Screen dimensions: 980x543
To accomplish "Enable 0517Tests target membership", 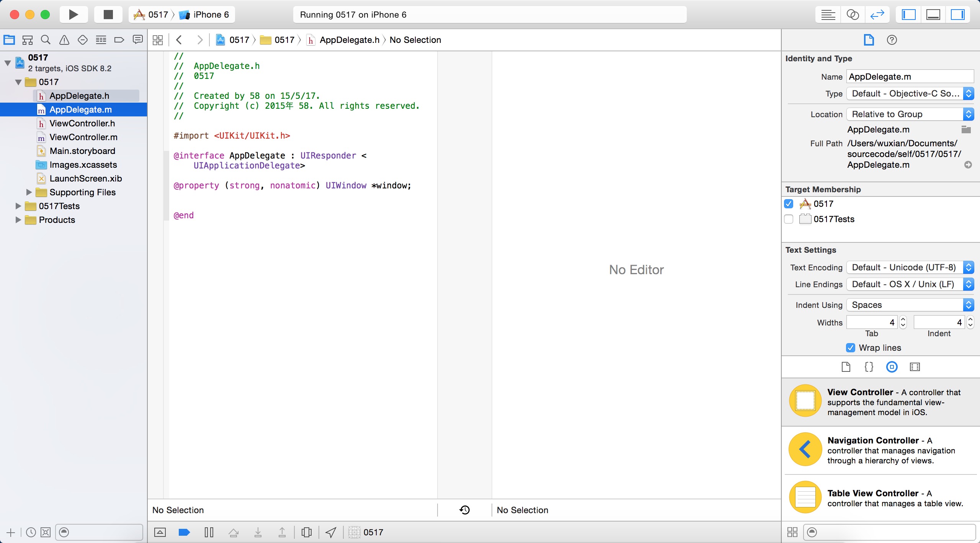I will click(789, 219).
